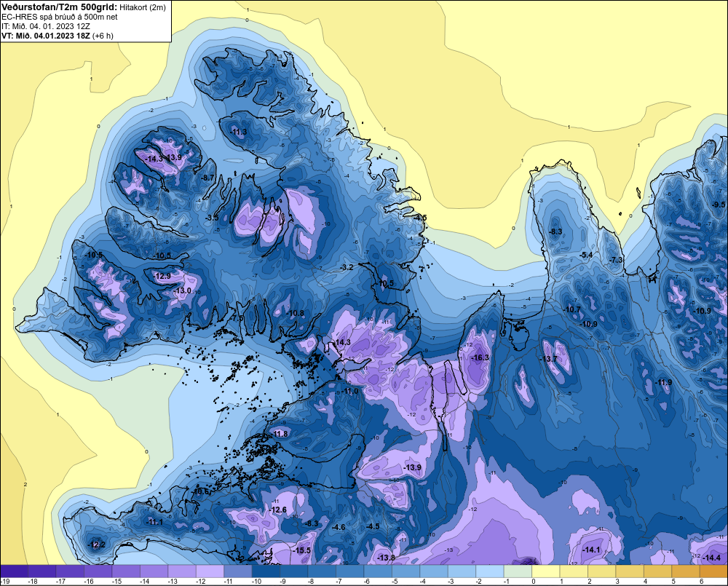
Task: Select legend swatch between -11 and -10
Action: coord(238,571)
